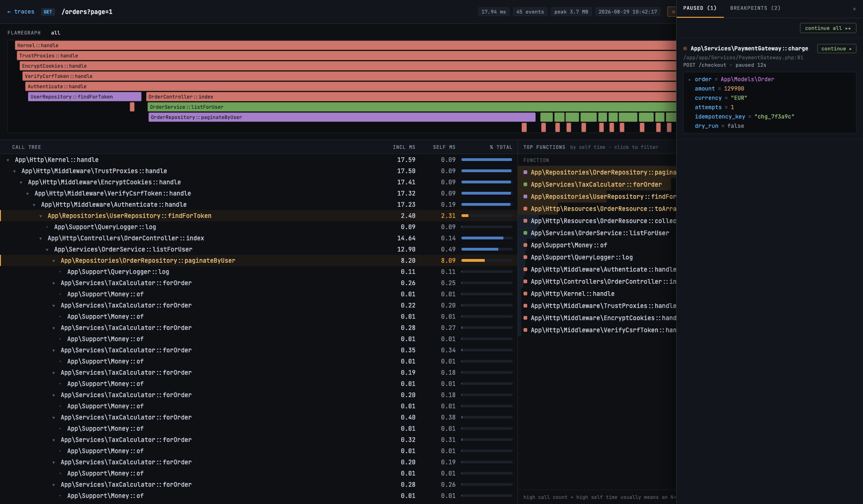This screenshot has height=504, width=863.
Task: Select TaxCalculator::forOrder row with 0.40 ms
Action: pos(259,417)
